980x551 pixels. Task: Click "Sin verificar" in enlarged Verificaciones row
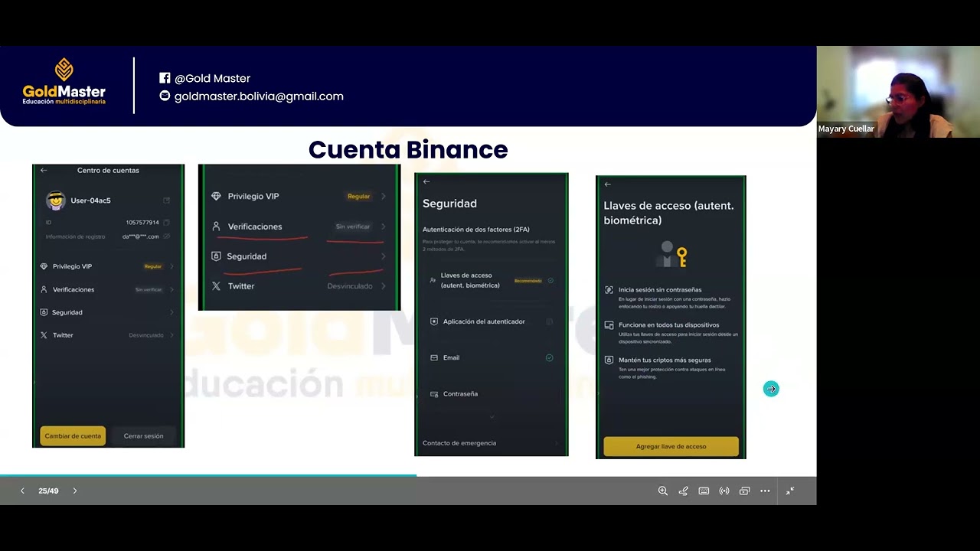coord(353,227)
